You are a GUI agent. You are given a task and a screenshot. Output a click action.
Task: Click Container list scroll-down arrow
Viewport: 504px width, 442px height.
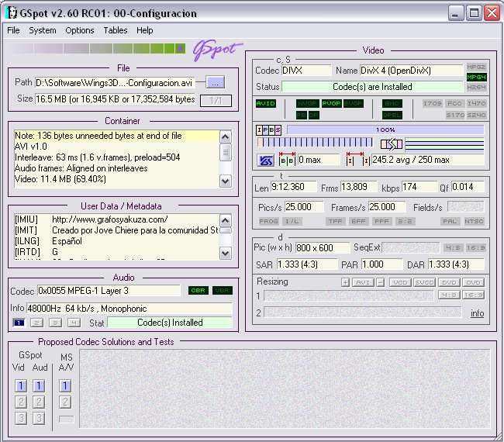point(226,181)
